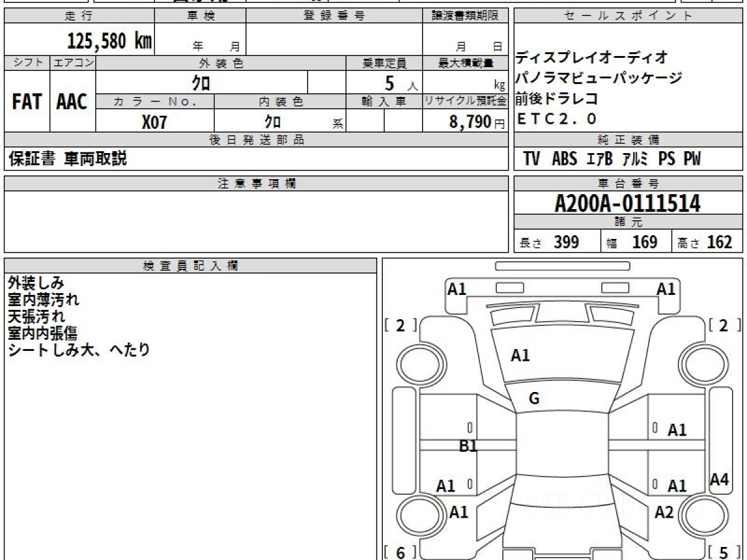Click the A1 mark on the hood
Screen dimensions: 747x560
click(520, 356)
